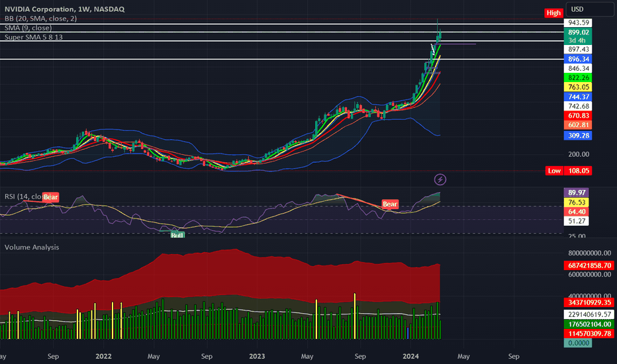
Task: Click the 108.05 low price value
Action: coord(578,171)
